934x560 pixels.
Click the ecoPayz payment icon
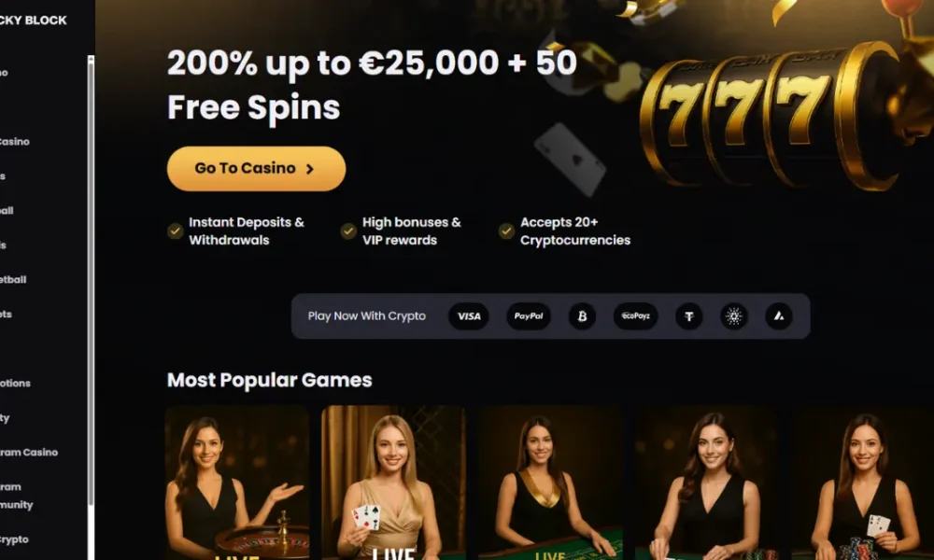[x=635, y=316]
